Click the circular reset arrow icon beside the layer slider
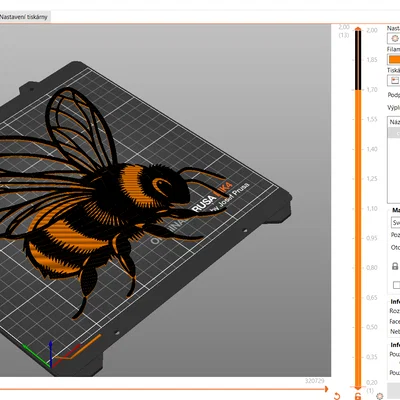The width and height of the screenshot is (400, 400). [x=337, y=396]
